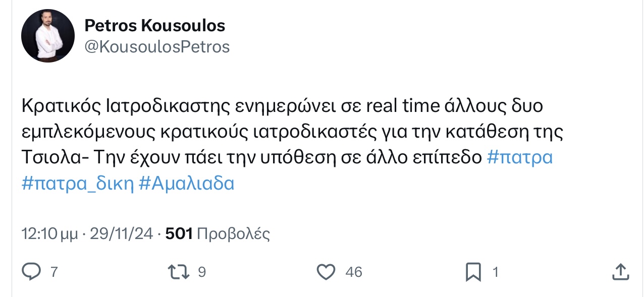Click the bookmark count 1

[x=495, y=272]
